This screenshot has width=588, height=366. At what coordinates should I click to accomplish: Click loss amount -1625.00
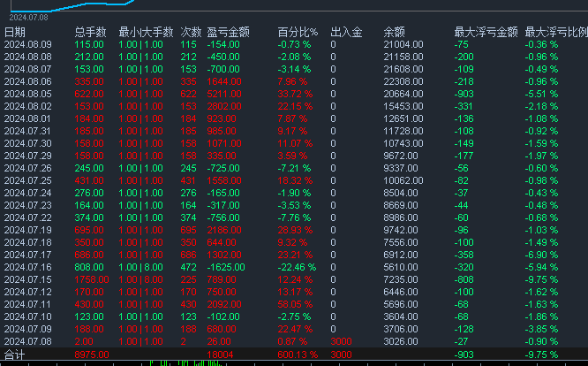click(226, 268)
